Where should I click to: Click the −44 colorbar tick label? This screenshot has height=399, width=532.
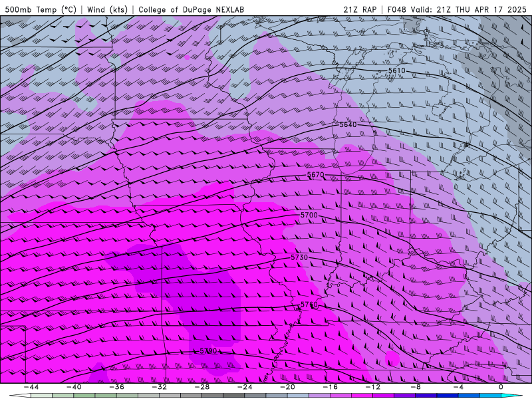31,387
